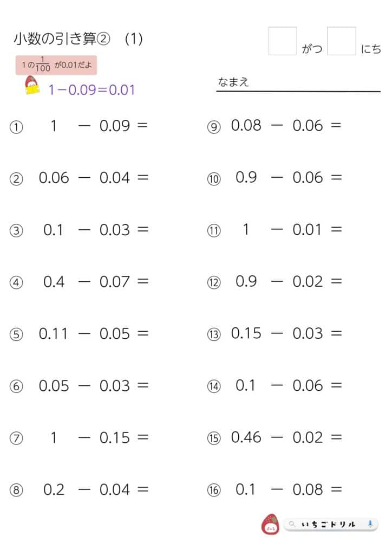
Task: Click the month box before がつ
Action: point(282,41)
